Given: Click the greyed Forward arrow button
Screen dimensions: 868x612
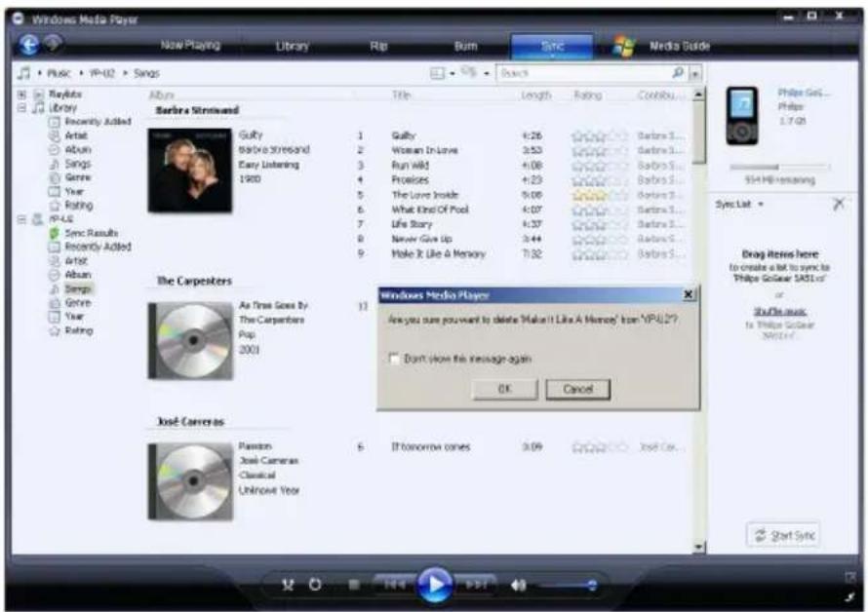Looking at the screenshot, I should [53, 43].
